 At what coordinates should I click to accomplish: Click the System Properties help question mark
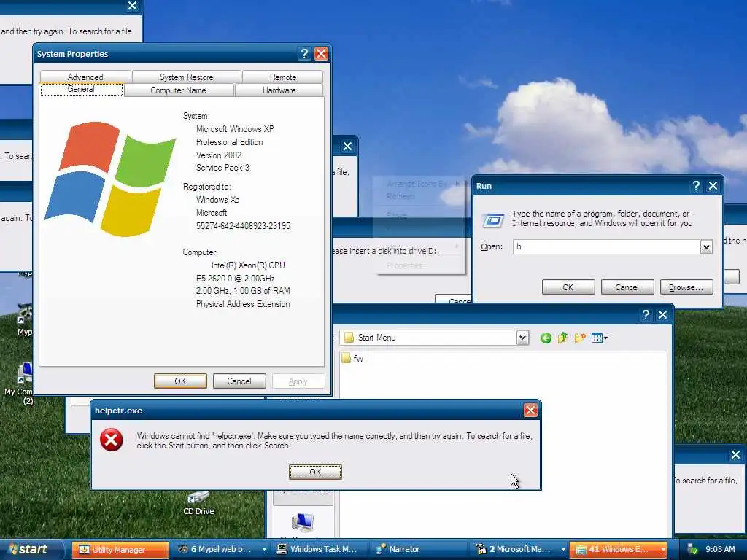click(x=304, y=54)
